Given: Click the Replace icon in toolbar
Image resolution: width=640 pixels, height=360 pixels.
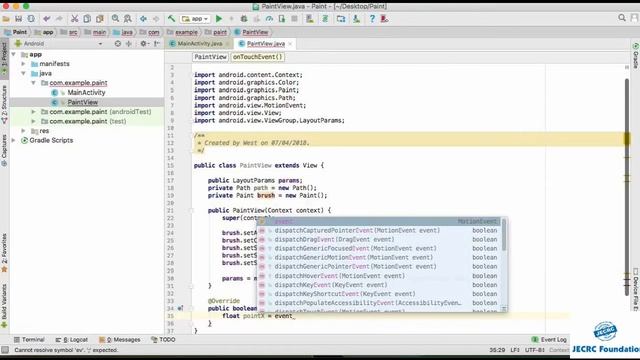Looking at the screenshot, I should [128, 19].
